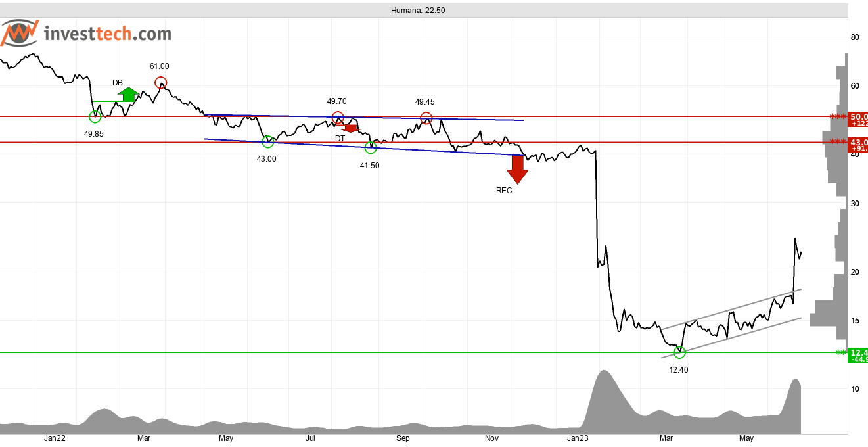Image resolution: width=868 pixels, height=447 pixels.
Task: Click the 80 value on the price axis
Action: point(855,37)
